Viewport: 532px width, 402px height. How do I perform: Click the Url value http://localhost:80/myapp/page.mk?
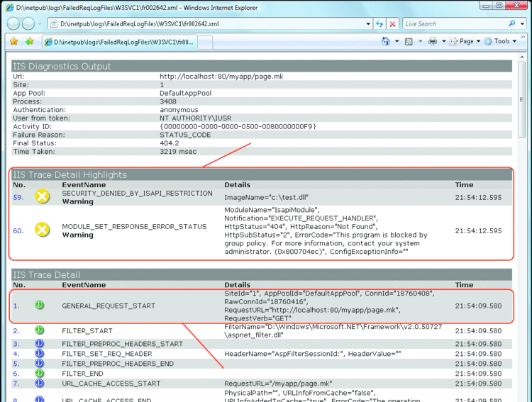point(221,77)
